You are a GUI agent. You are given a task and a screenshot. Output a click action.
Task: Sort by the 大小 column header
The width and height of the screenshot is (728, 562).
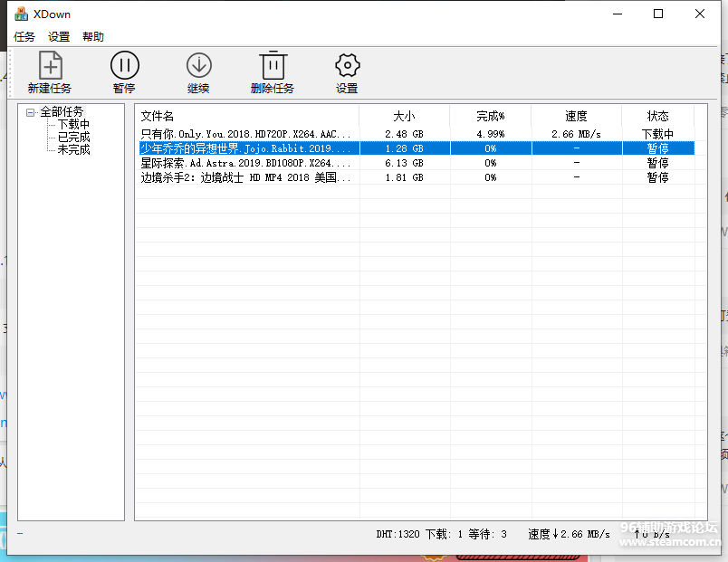pyautogui.click(x=404, y=116)
